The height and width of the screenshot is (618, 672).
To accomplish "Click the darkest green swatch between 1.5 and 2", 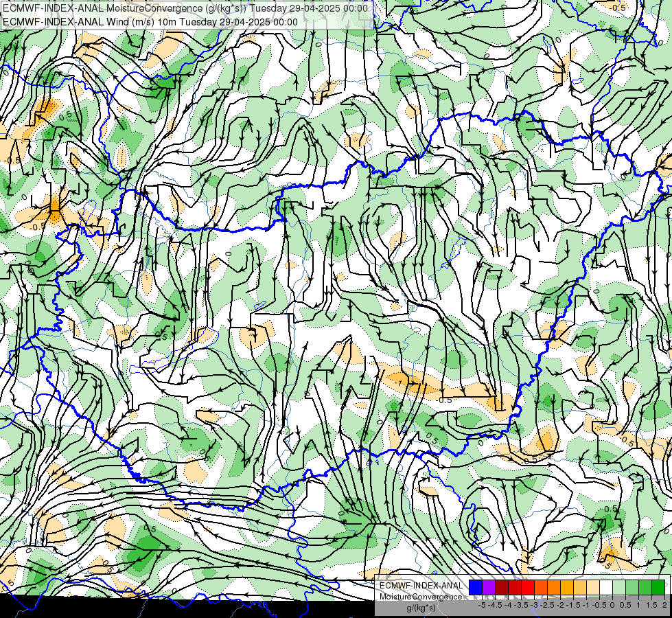I will (x=658, y=588).
